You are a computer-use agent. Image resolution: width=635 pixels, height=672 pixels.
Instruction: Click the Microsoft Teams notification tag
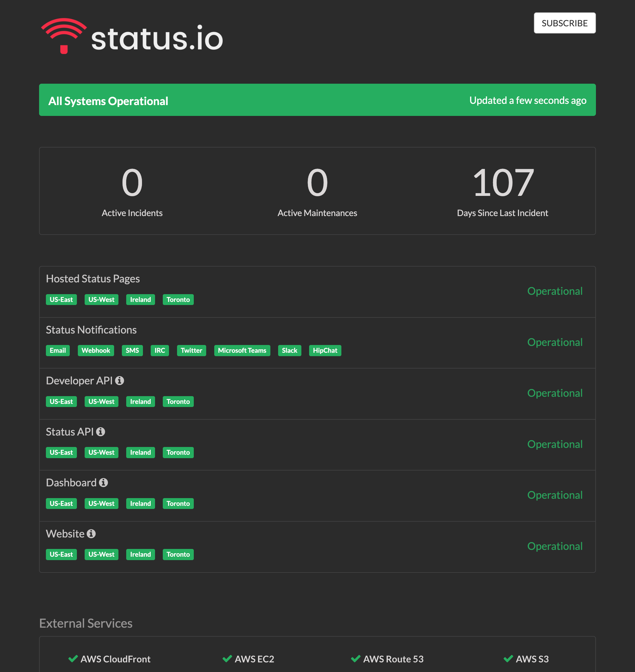[x=242, y=351]
